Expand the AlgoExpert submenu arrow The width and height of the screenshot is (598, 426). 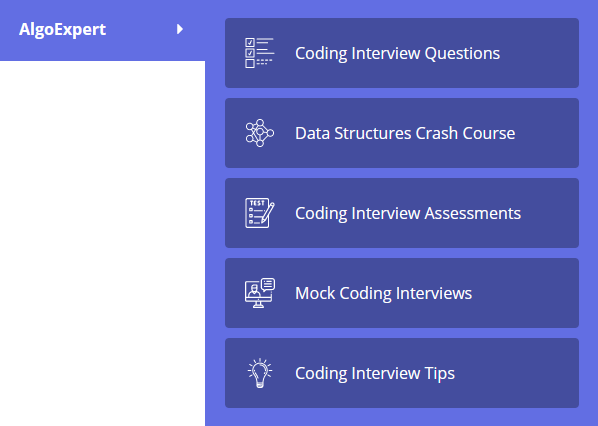pyautogui.click(x=180, y=29)
